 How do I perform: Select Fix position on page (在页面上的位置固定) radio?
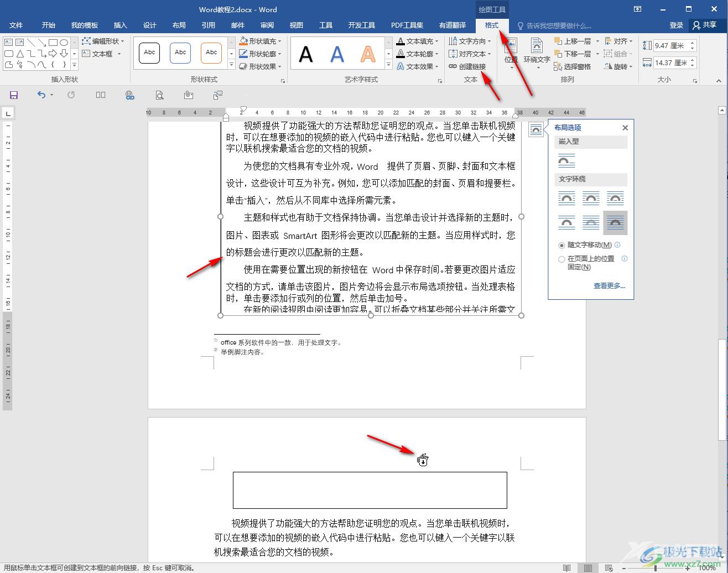coord(561,259)
